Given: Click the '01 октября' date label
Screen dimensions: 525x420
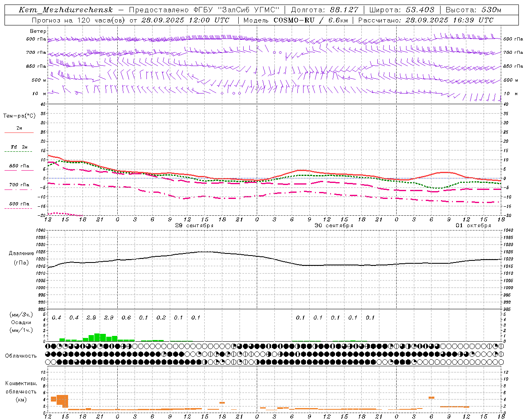Looking at the screenshot, I should tap(473, 226).
